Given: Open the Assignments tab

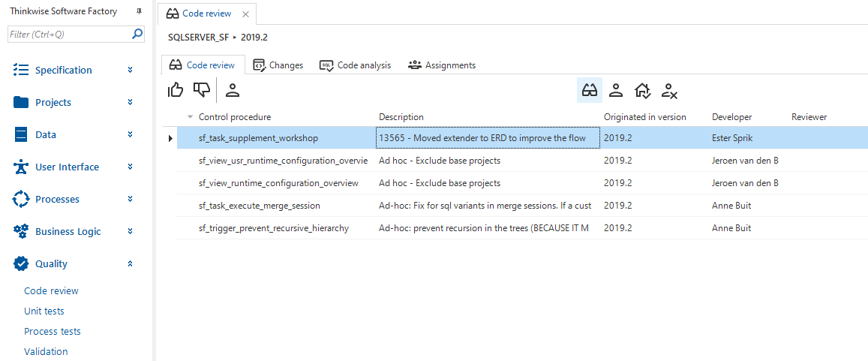Looking at the screenshot, I should click(x=442, y=65).
